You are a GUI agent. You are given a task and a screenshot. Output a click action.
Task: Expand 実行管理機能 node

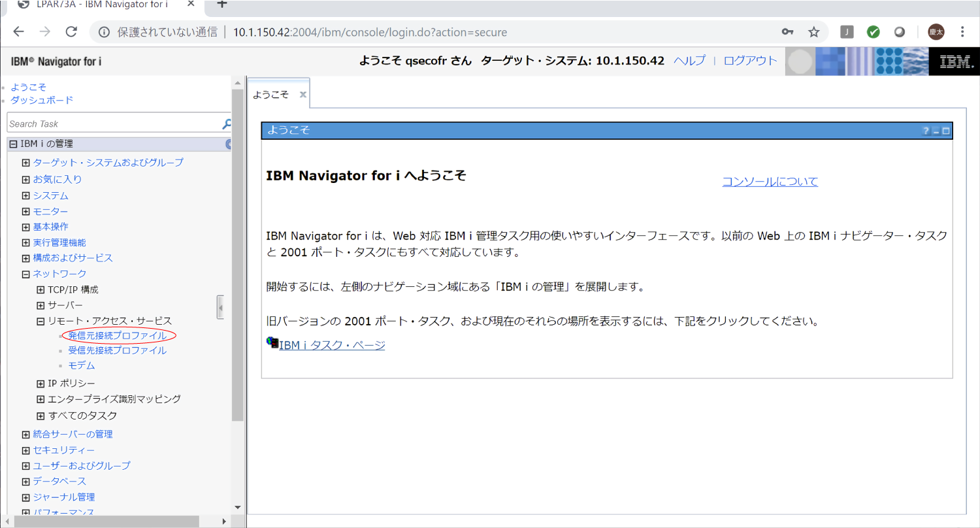click(25, 242)
